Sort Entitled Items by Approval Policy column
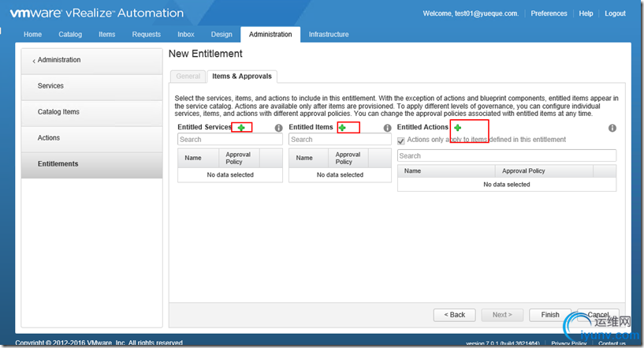 [348, 158]
